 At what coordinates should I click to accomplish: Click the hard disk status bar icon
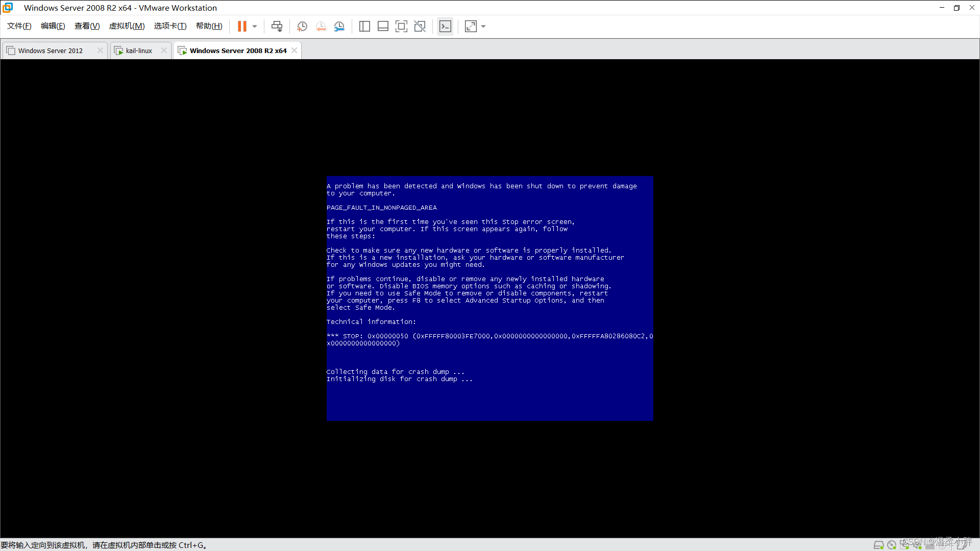(x=878, y=545)
